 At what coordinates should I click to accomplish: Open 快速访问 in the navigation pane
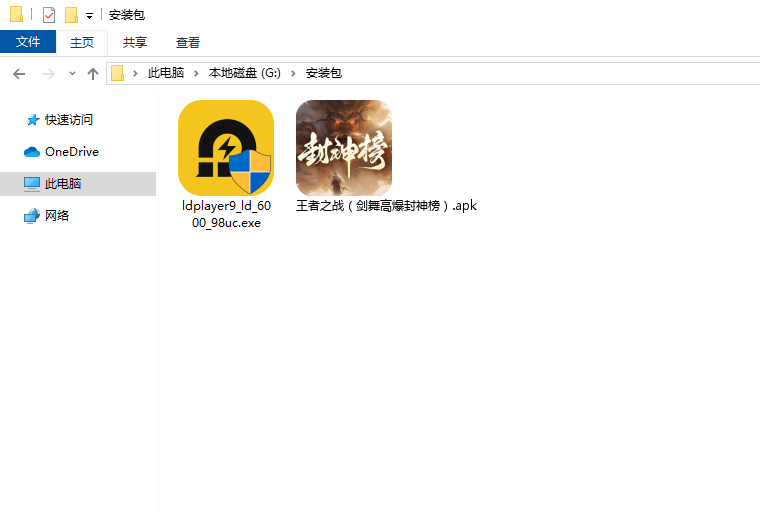69,119
